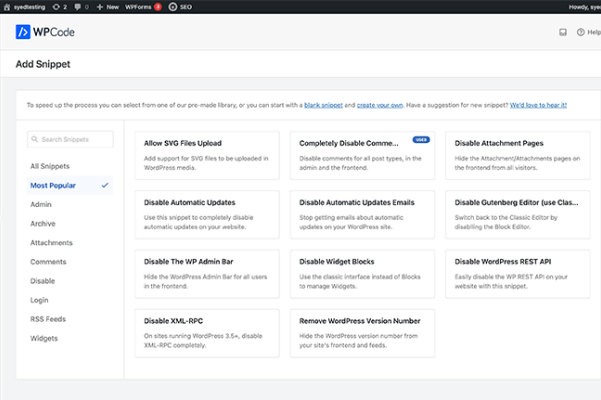The height and width of the screenshot is (400, 601).
Task: Select the Attachments category
Action: click(x=51, y=243)
